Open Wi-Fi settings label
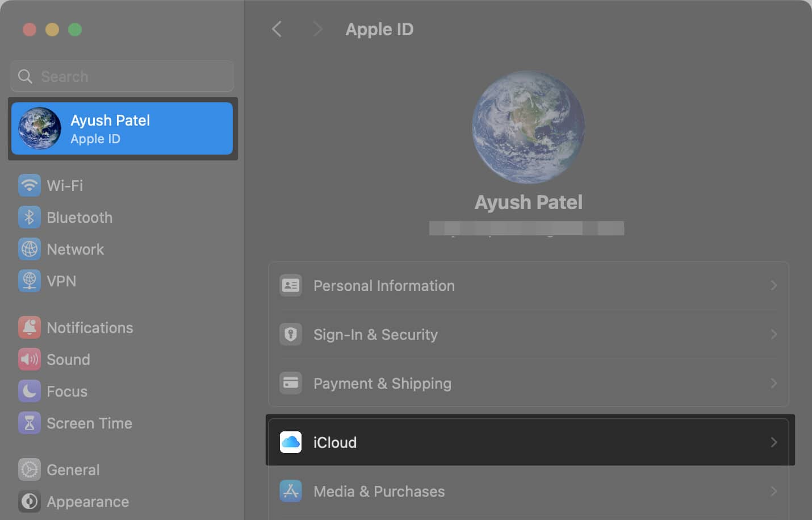This screenshot has height=520, width=812. (x=65, y=185)
